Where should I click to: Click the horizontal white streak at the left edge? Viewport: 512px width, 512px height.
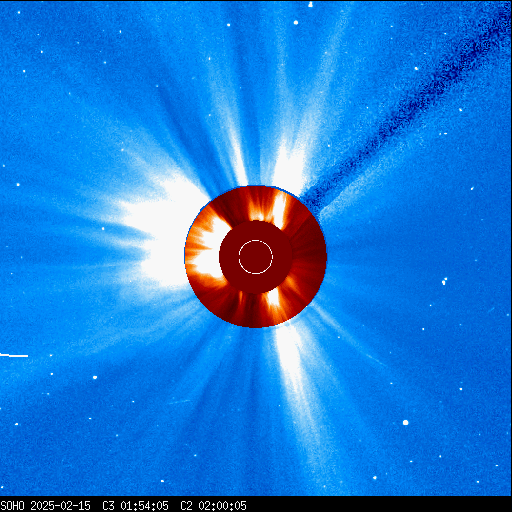coord(14,355)
